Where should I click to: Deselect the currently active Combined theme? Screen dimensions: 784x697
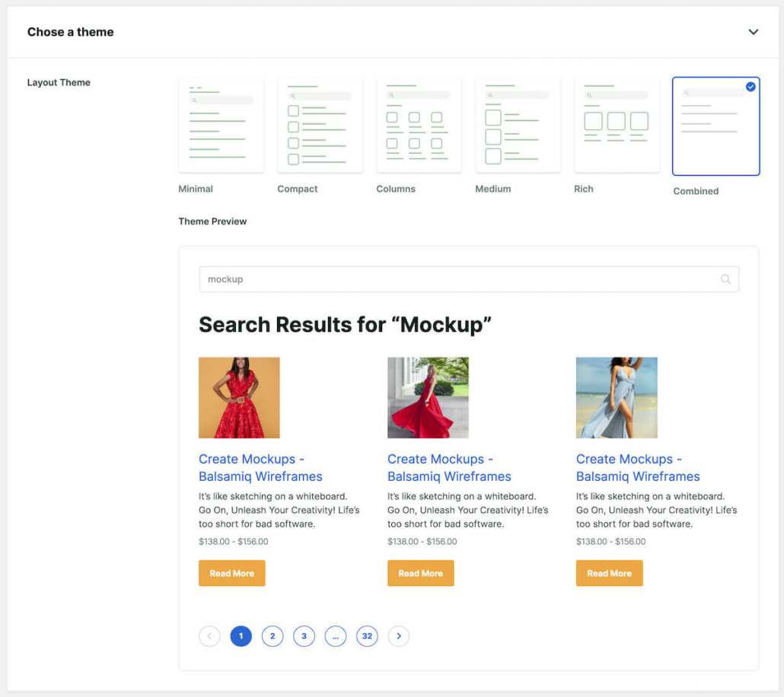[x=715, y=126]
